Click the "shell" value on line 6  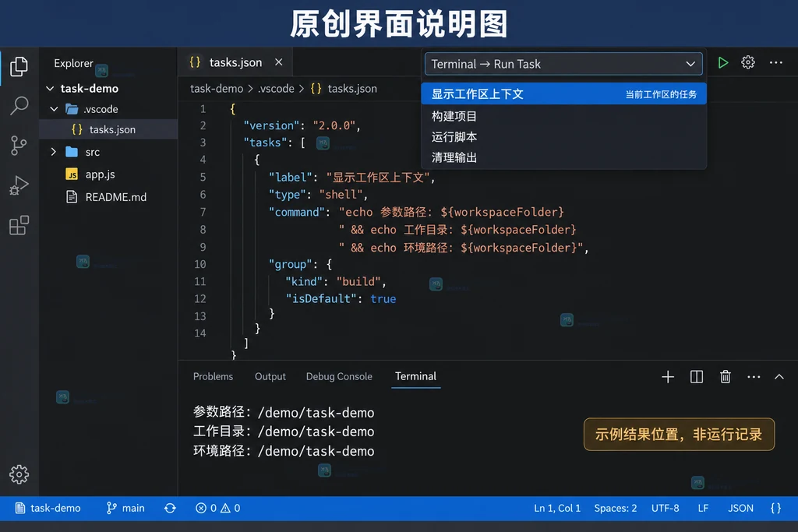(341, 195)
